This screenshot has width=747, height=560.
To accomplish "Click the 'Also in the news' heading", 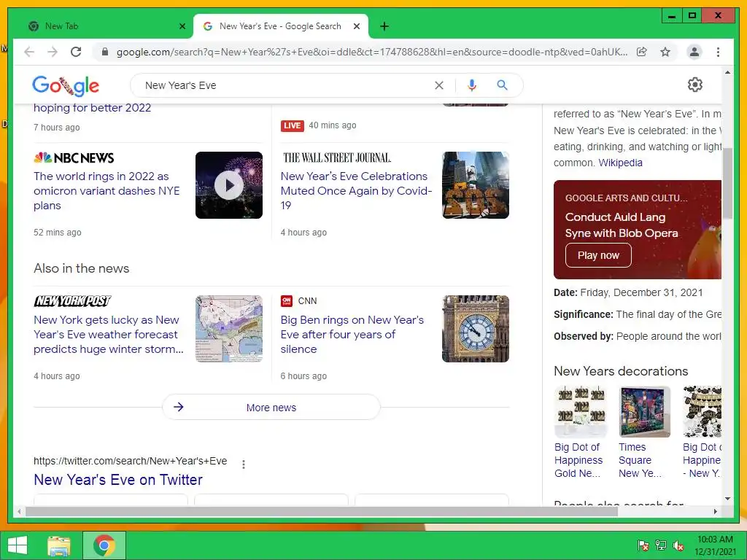I will click(x=82, y=268).
